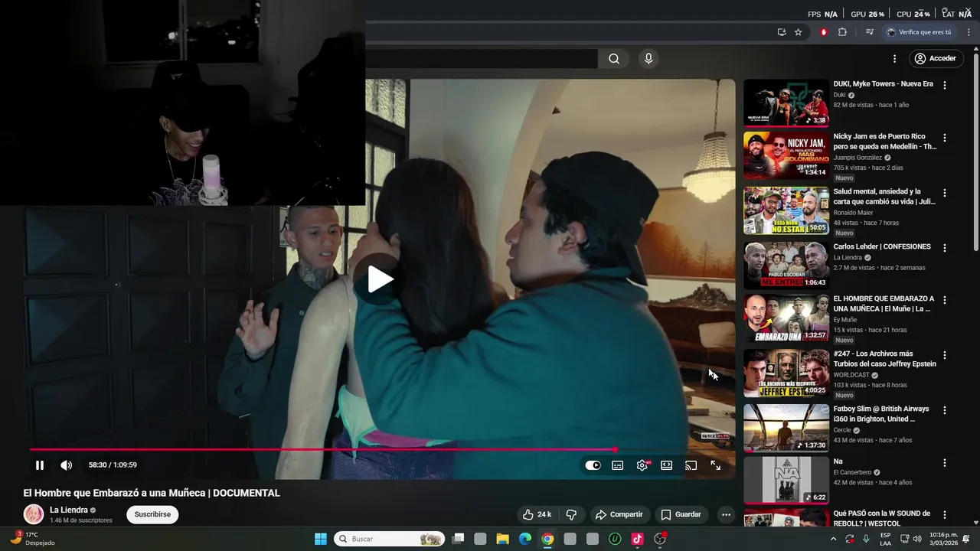Image resolution: width=980 pixels, height=551 pixels.
Task: Open the La Liendra channel name link
Action: coord(69,510)
